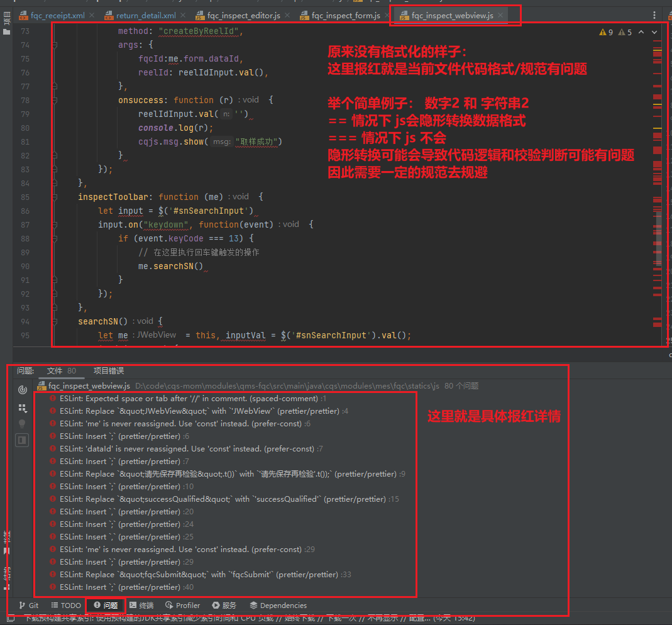The height and width of the screenshot is (625, 672).
Task: Select Insert comma error at line 20
Action: [x=122, y=512]
